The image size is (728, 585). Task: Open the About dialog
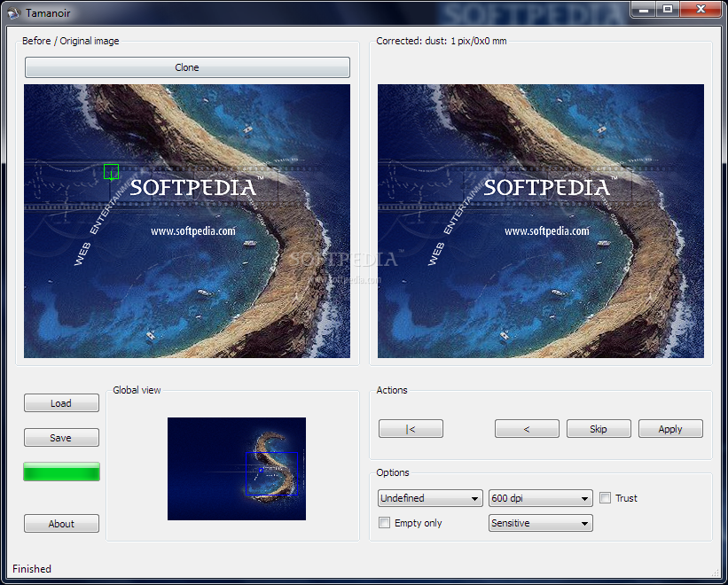click(61, 524)
